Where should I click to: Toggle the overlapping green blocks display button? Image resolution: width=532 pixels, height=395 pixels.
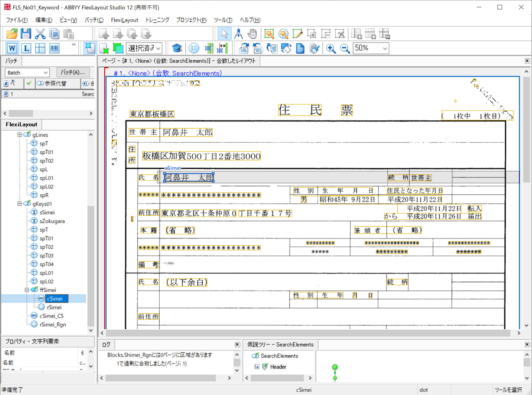[x=118, y=48]
